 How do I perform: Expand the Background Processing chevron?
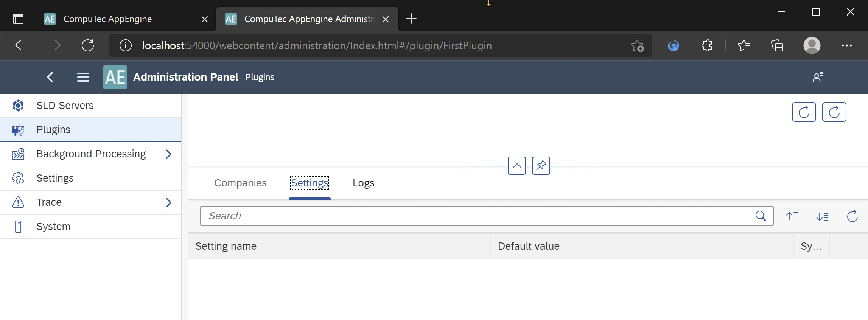(169, 154)
